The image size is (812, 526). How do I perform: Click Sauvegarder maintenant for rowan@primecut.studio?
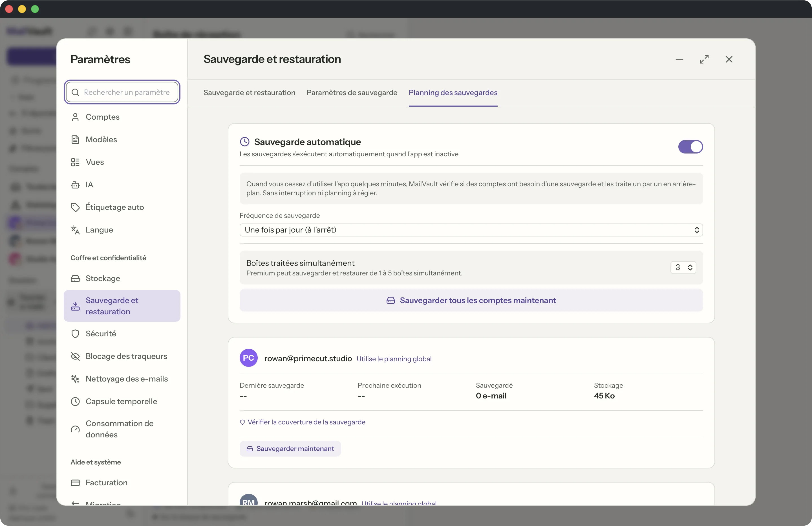tap(290, 448)
